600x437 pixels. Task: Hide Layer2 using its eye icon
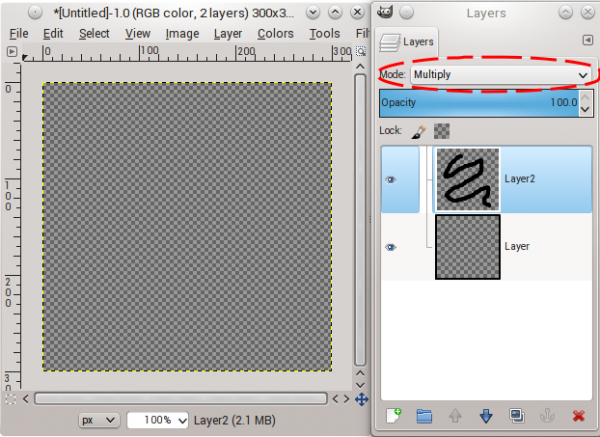[x=390, y=179]
